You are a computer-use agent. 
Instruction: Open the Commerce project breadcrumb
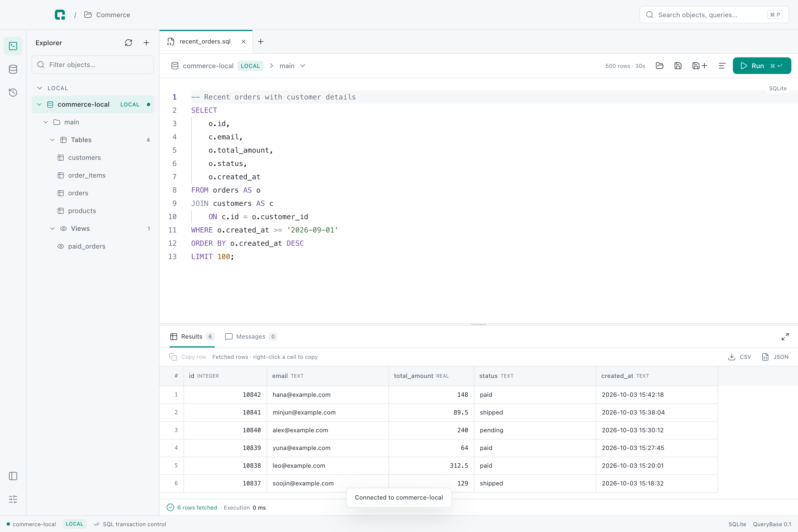click(x=107, y=15)
